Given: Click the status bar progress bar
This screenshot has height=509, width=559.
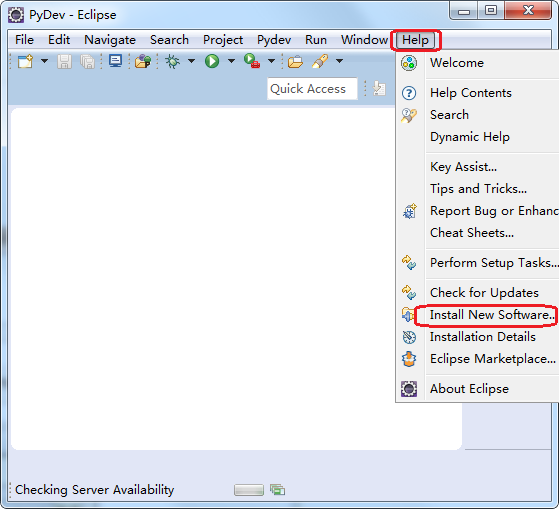Looking at the screenshot, I should click(x=249, y=490).
